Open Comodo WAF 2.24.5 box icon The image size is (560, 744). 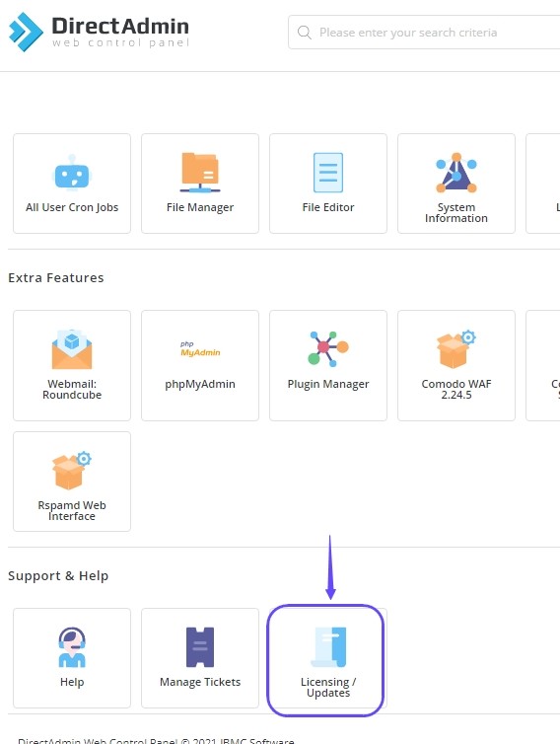tap(456, 348)
